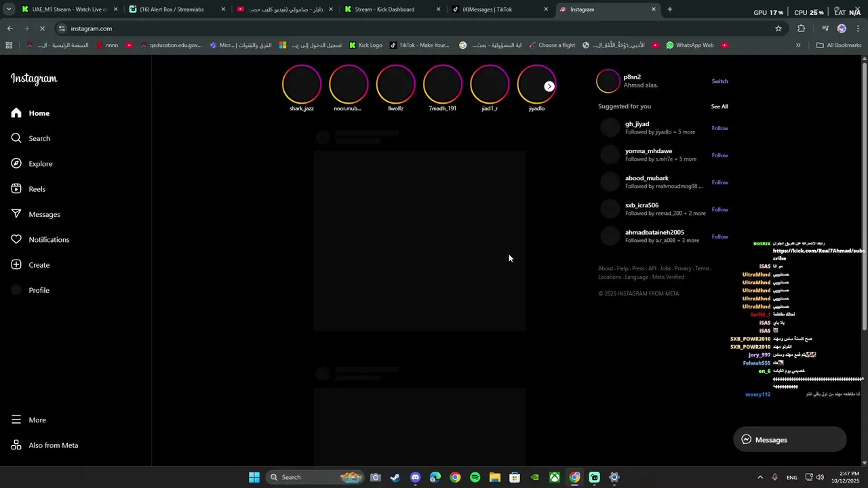This screenshot has width=868, height=488.
Task: Switch to Stream - Kick Dashboard tab
Action: pyautogui.click(x=392, y=9)
